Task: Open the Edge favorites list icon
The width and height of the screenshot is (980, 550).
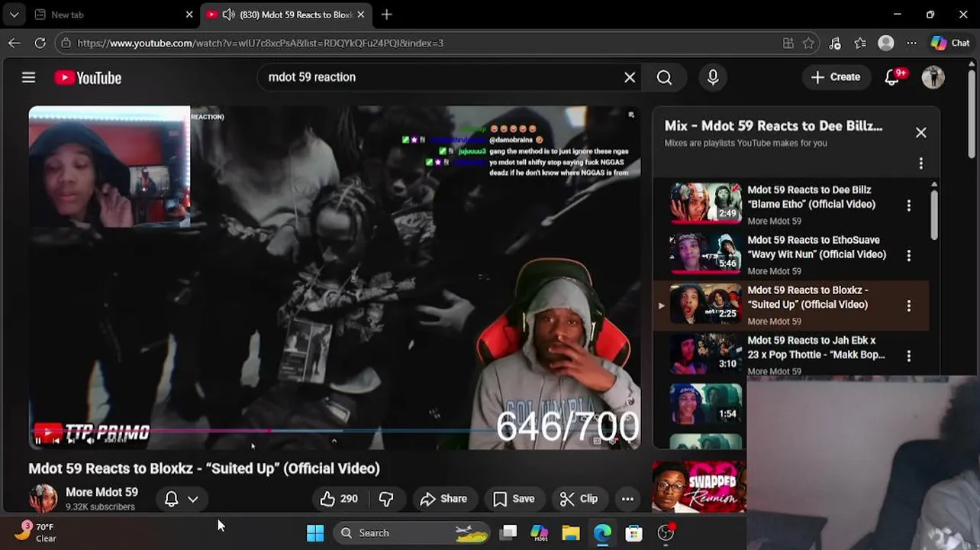Action: tap(860, 43)
